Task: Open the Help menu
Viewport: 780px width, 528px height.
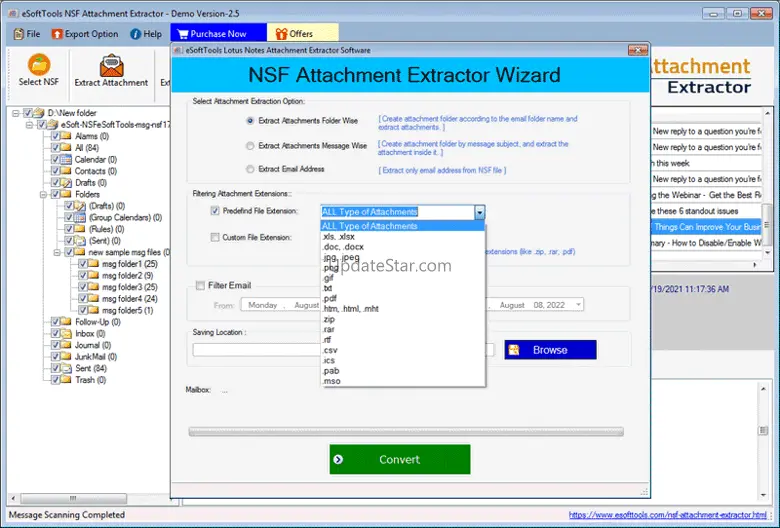Action: point(146,34)
